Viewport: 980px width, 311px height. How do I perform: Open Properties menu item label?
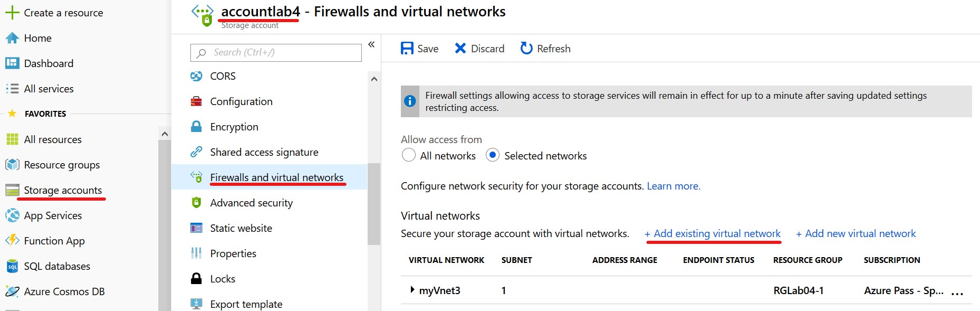coord(233,253)
